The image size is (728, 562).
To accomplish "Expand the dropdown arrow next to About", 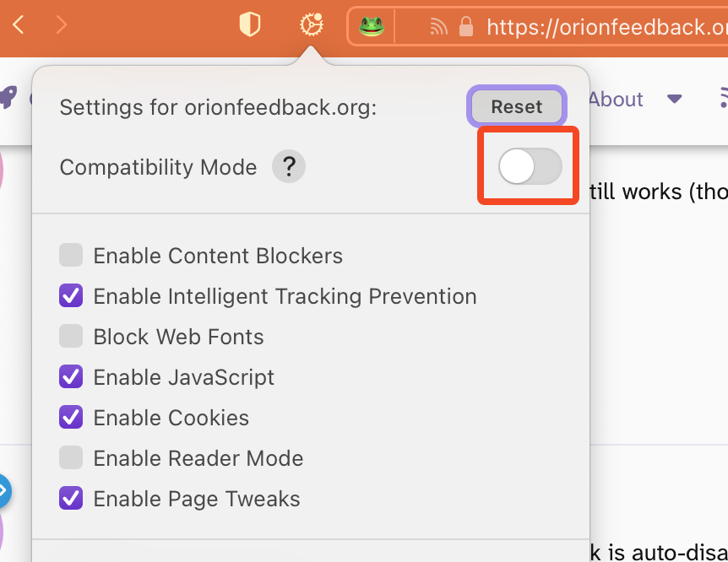I will (x=674, y=100).
